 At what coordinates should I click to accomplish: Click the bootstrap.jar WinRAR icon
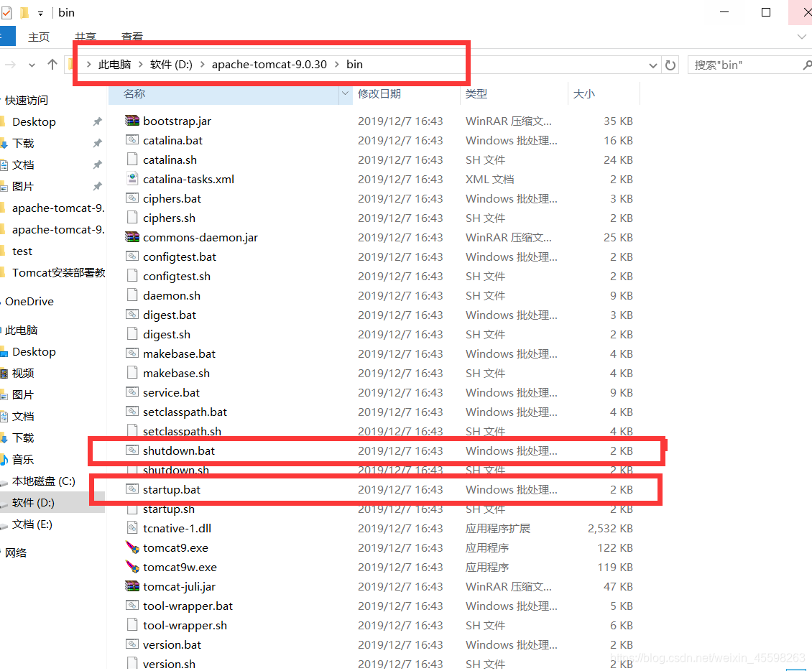point(132,121)
